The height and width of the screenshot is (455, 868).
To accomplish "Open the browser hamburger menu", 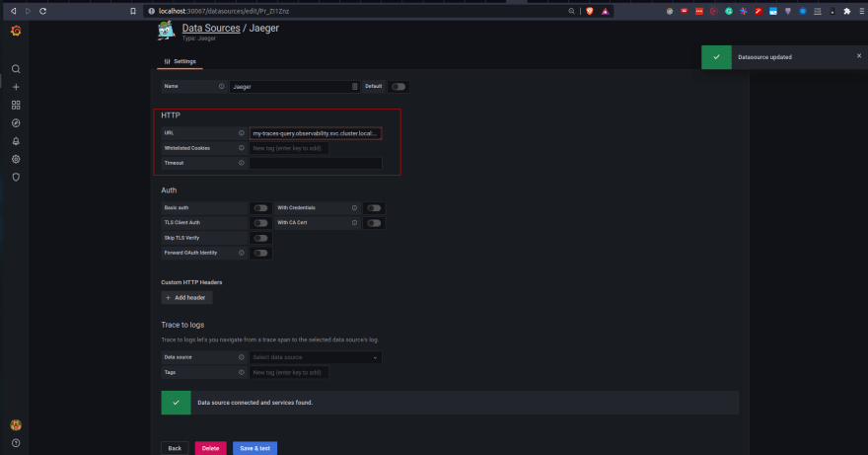I will point(862,11).
